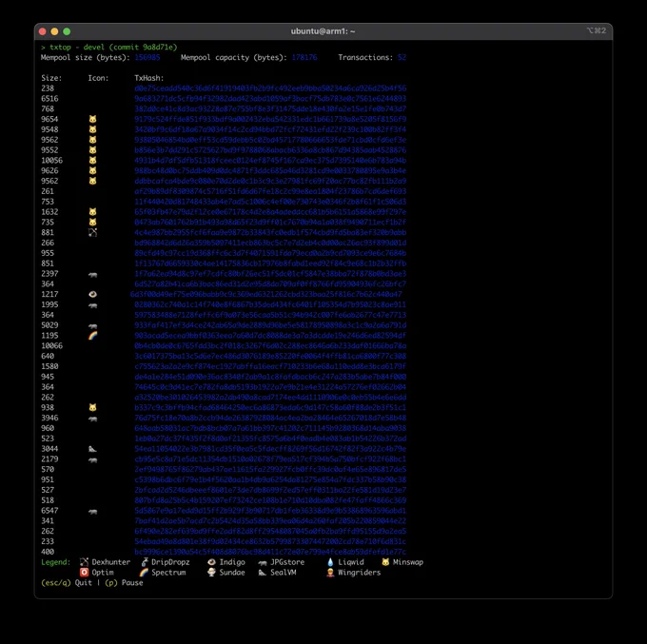Click the window title ubuntu@arm1

[323, 31]
